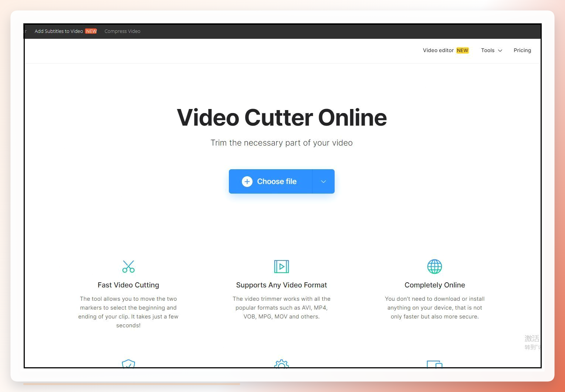The image size is (565, 392).
Task: Click the 'tool allows you to move' paragraph
Action: [x=128, y=312]
